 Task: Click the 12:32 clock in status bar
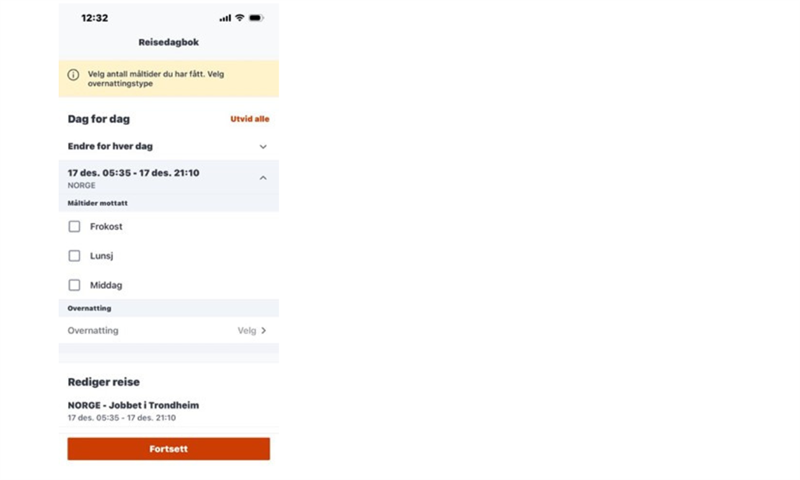(x=95, y=18)
